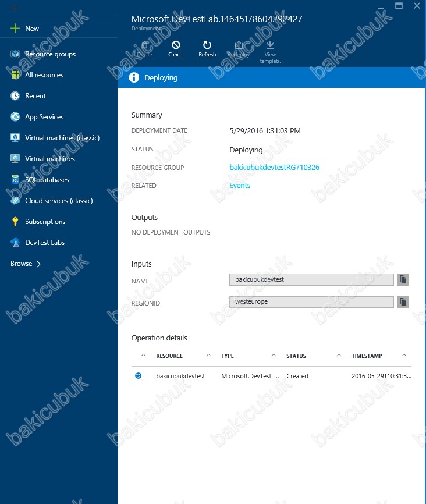
Task: Copy the NAME value to clipboard
Action: click(x=403, y=279)
